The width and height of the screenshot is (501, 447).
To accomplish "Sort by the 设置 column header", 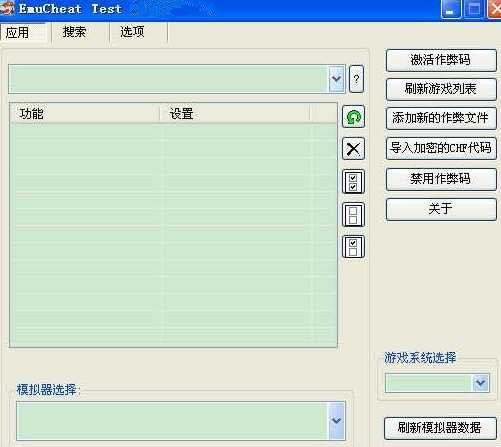I will point(235,114).
